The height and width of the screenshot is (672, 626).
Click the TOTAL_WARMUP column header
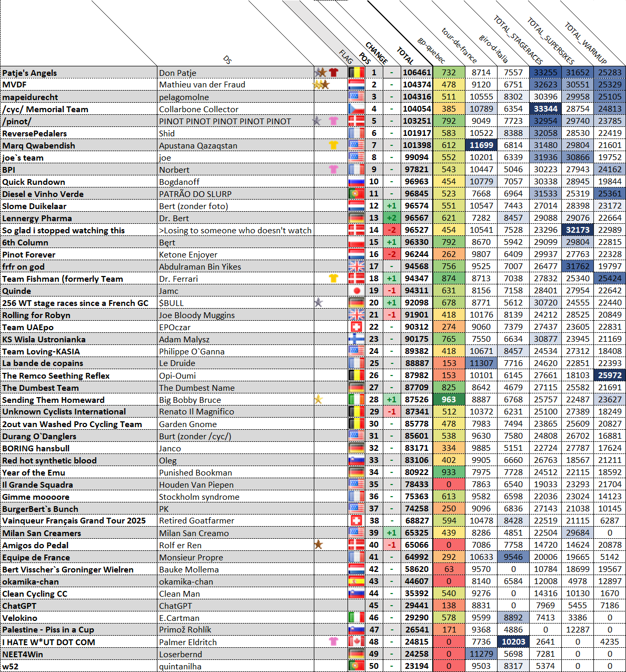(x=585, y=42)
